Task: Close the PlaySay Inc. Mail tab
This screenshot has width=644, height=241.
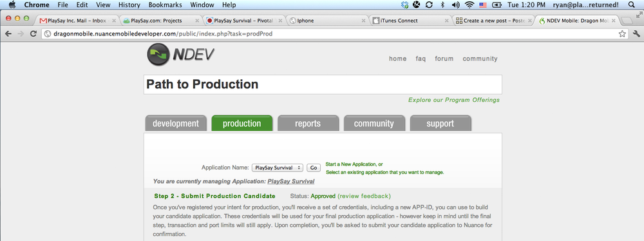Action: (114, 21)
